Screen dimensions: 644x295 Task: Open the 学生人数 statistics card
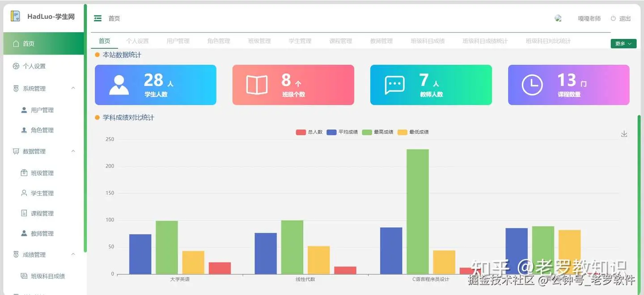point(156,85)
